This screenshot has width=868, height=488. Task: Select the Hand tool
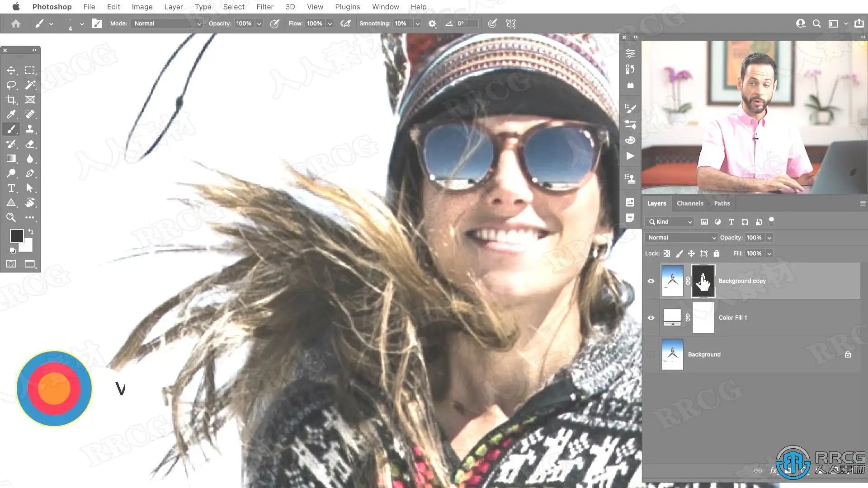[x=30, y=202]
